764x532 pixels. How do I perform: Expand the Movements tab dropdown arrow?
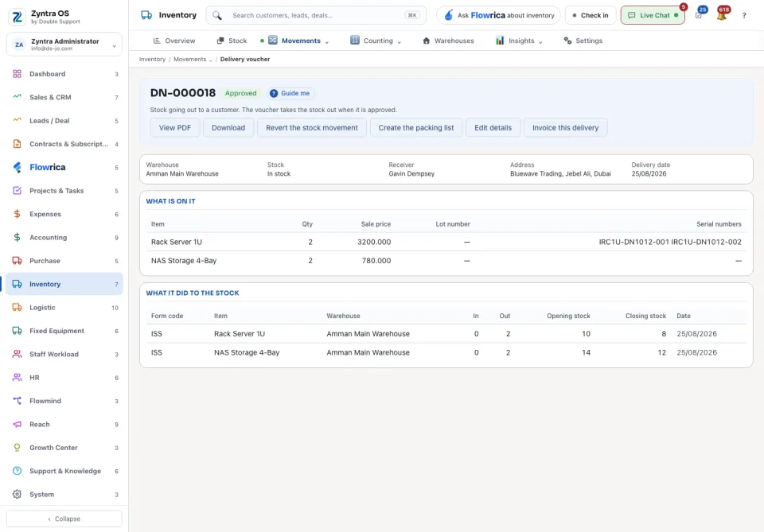tap(327, 42)
